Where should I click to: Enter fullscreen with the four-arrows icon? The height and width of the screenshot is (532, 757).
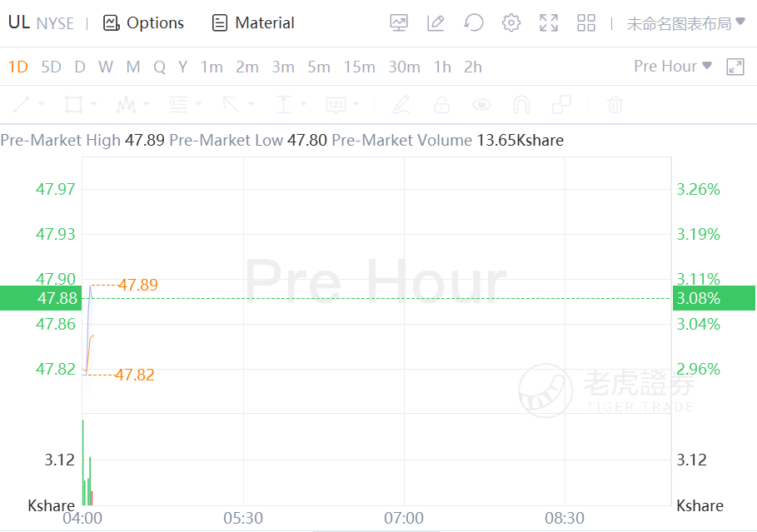(x=549, y=23)
